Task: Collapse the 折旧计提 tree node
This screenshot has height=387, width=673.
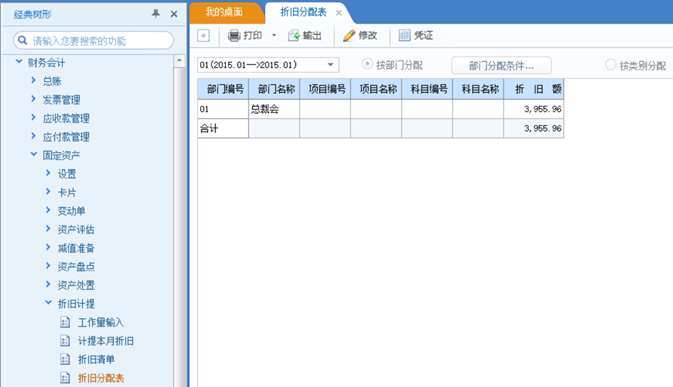Action: pos(48,303)
